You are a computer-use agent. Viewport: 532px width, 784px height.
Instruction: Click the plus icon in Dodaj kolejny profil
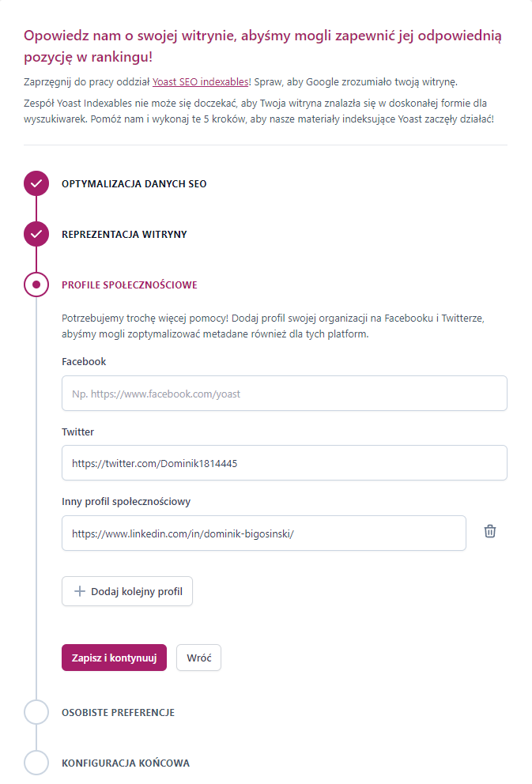80,591
